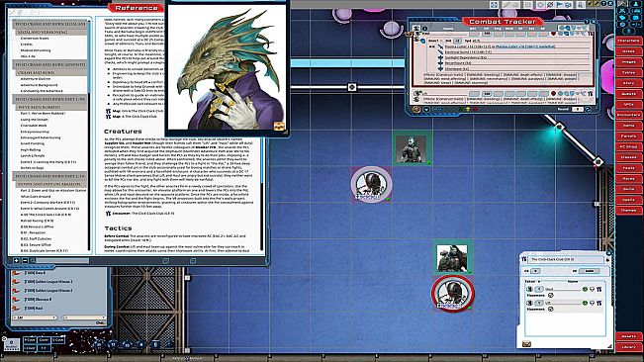
Task: Collapse all entries with Reference minus button
Action: tap(25, 261)
